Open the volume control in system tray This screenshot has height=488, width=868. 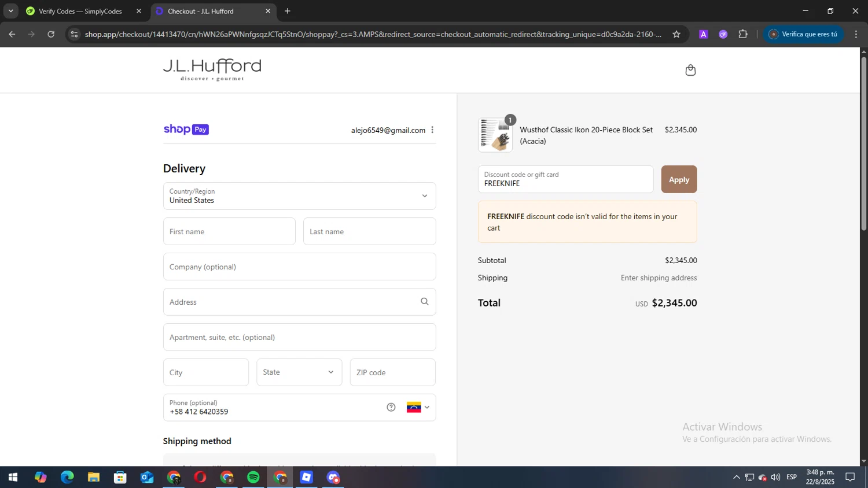coord(775,477)
